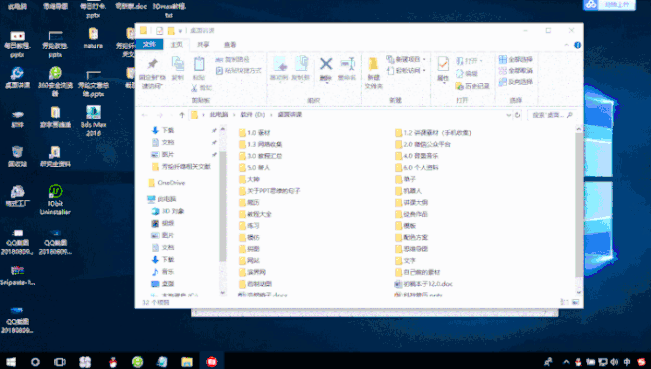Go up one level with up arrow
Image resolution: width=651 pixels, height=369 pixels.
(181, 115)
